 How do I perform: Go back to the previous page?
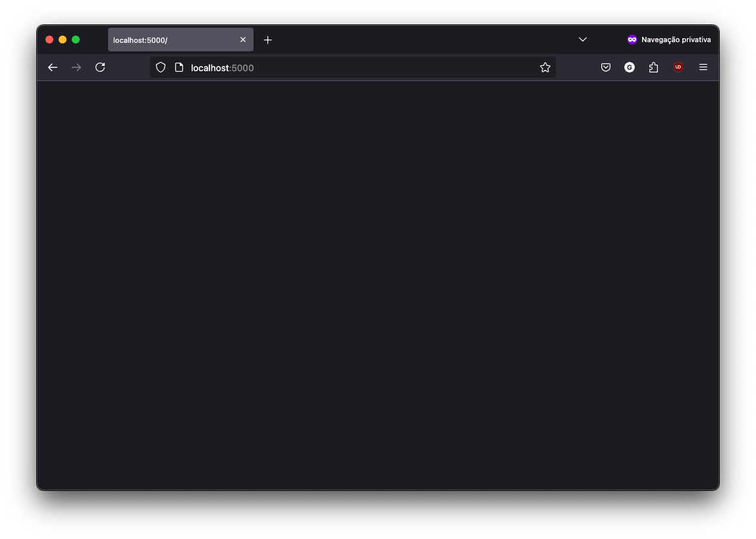(53, 67)
